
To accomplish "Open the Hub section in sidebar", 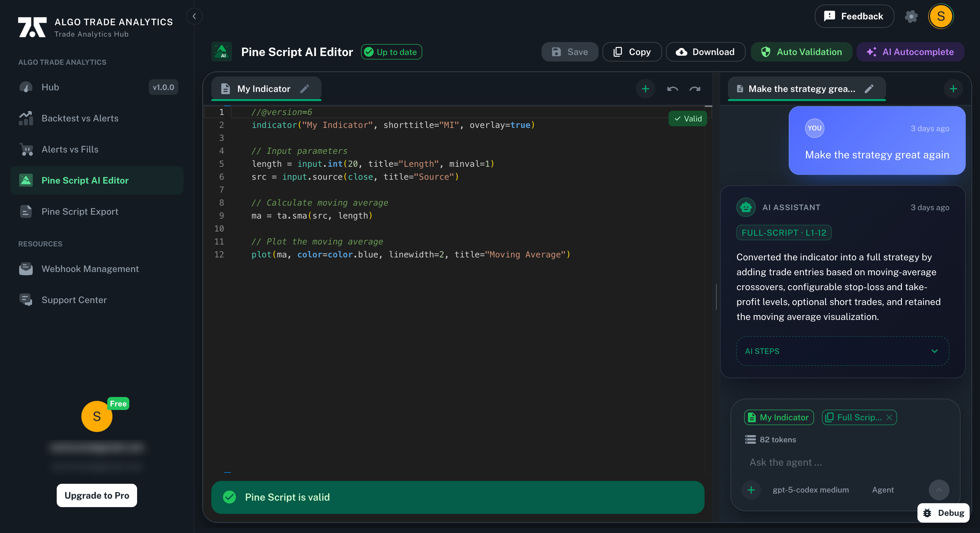I will tap(50, 87).
